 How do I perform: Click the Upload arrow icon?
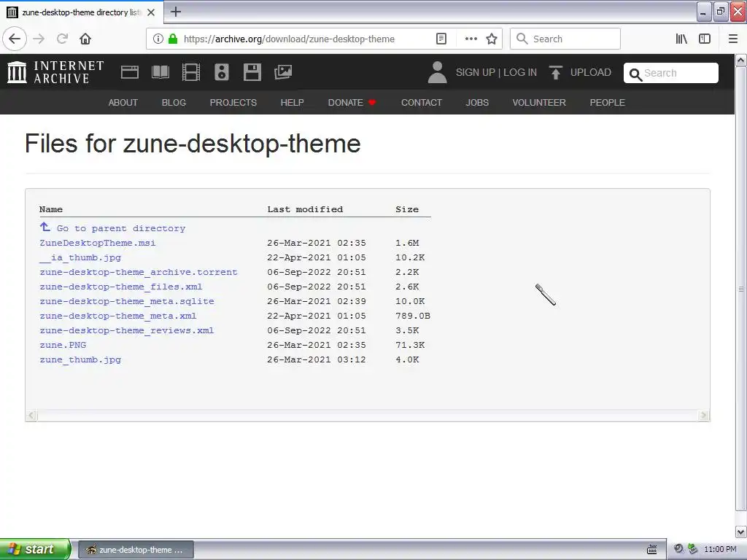pyautogui.click(x=555, y=72)
